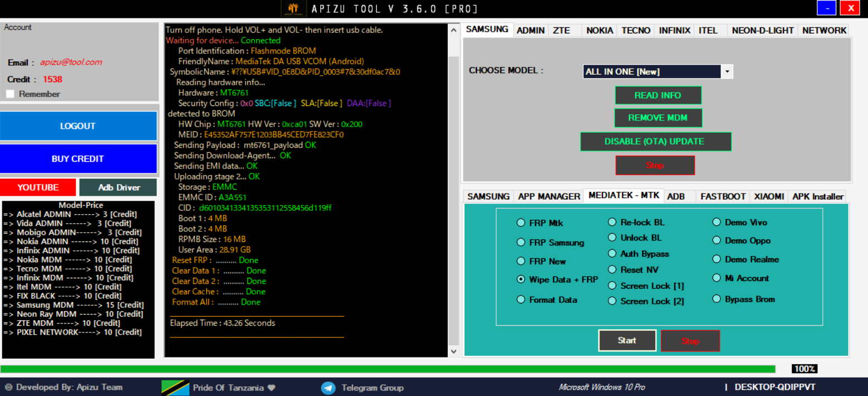
Task: Click the Start button in MediaTek panel
Action: (x=627, y=340)
